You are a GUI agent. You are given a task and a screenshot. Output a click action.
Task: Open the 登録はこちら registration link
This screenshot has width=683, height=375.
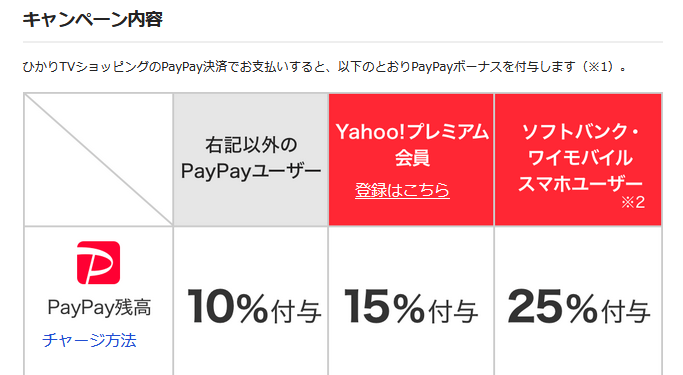point(402,190)
